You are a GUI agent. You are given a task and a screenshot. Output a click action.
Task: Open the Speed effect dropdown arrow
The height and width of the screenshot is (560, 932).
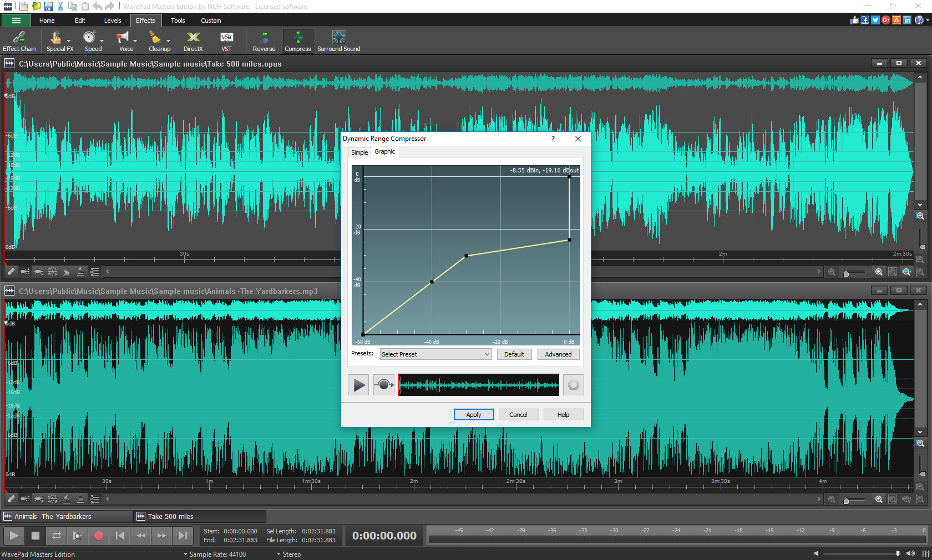pos(102,41)
